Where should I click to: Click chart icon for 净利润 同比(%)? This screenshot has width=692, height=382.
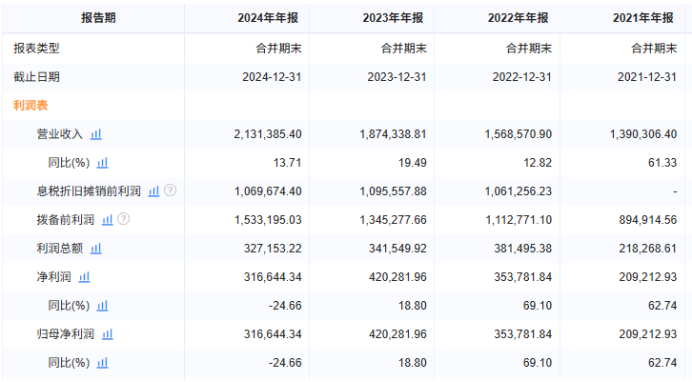point(102,306)
